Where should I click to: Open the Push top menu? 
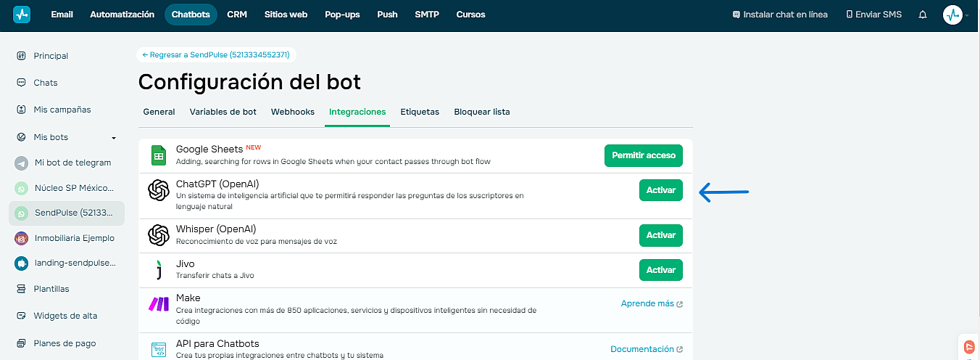387,15
